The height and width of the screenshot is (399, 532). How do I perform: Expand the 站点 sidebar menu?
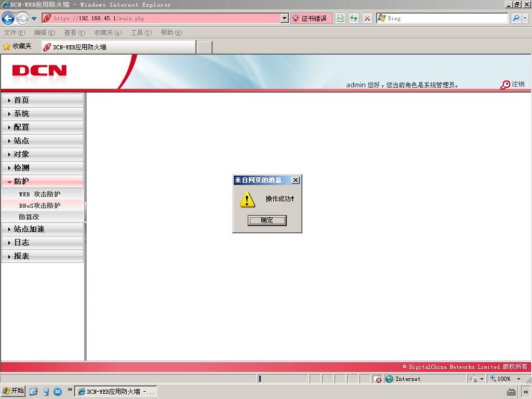(43, 141)
